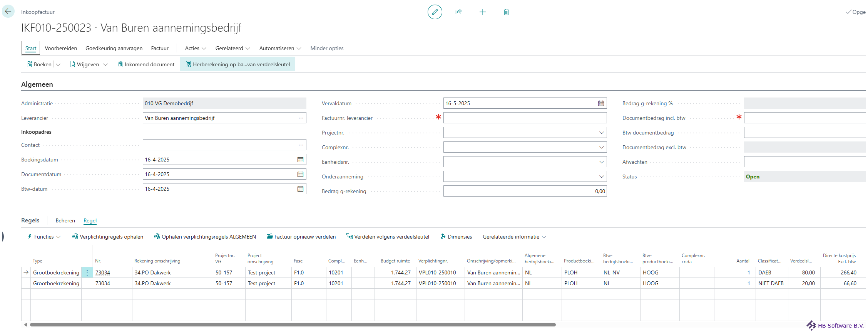This screenshot has height=333, width=868.
Task: Click 80,00 verdeelsleutel value
Action: pyautogui.click(x=804, y=272)
